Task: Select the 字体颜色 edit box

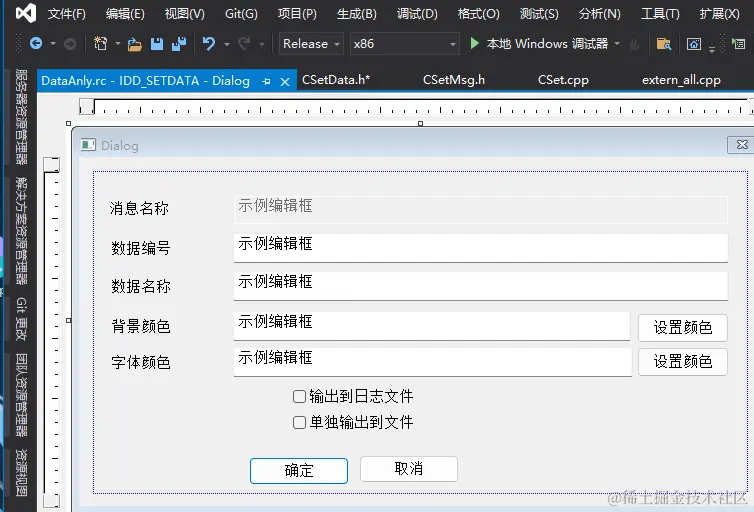Action: tap(433, 362)
